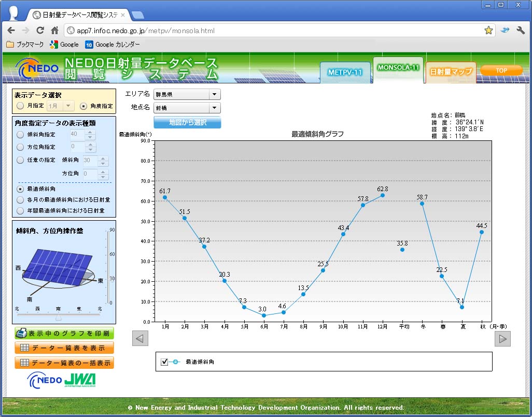This screenshot has height=417, width=532.
Task: Click the 傾斜角指定 value field 40
Action: [x=77, y=135]
